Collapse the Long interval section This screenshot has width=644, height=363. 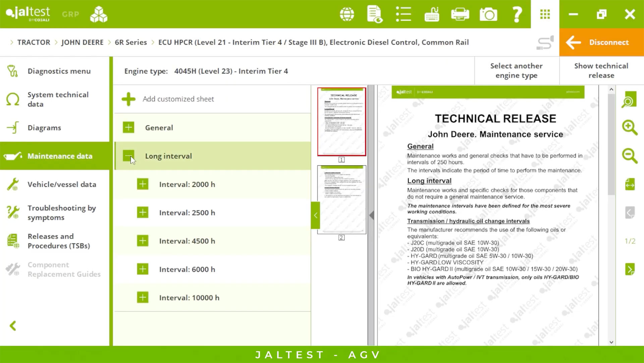[128, 156]
